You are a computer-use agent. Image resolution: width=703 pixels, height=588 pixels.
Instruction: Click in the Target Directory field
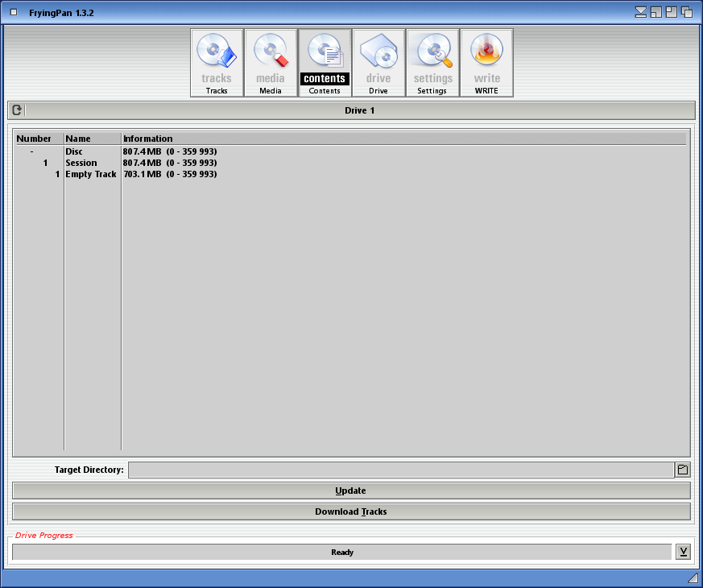[400, 470]
